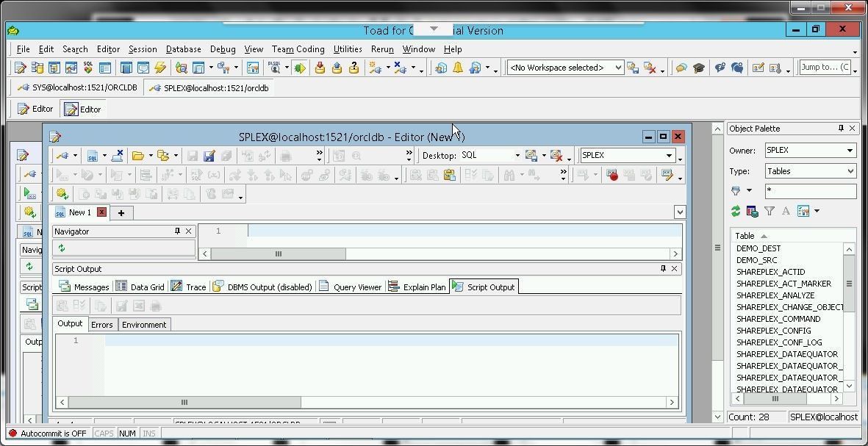
Task: Open the Utilities menu
Action: [x=348, y=49]
